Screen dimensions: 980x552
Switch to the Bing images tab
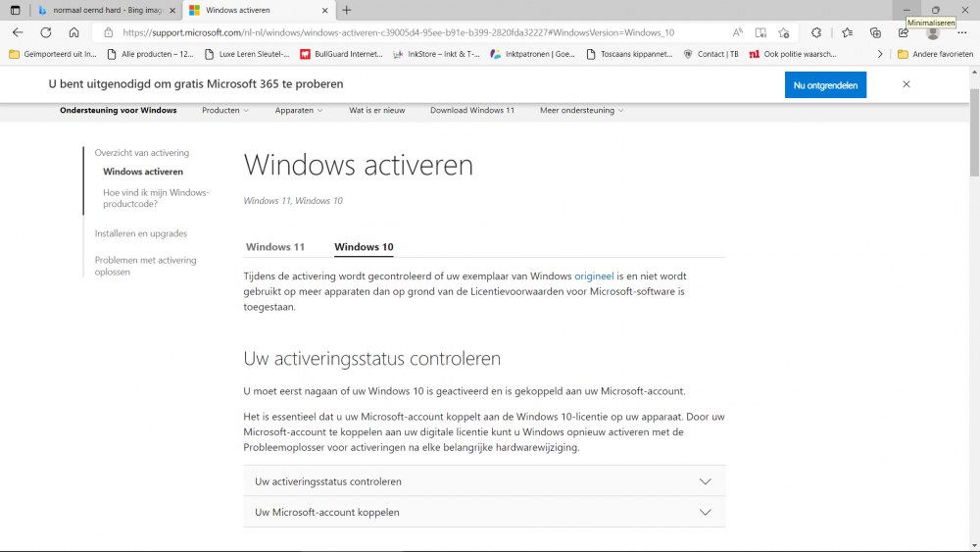tap(106, 10)
